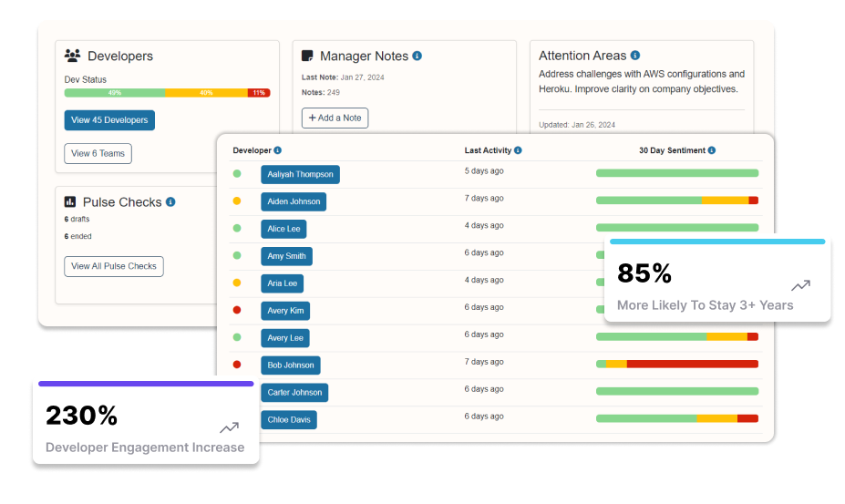The width and height of the screenshot is (845, 504).
Task: Click Aaliyah Thompson's sentiment bar
Action: (677, 173)
